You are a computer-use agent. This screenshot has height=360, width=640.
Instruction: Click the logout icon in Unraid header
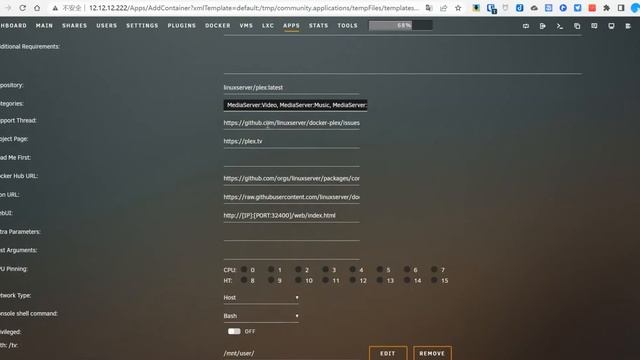[542, 26]
